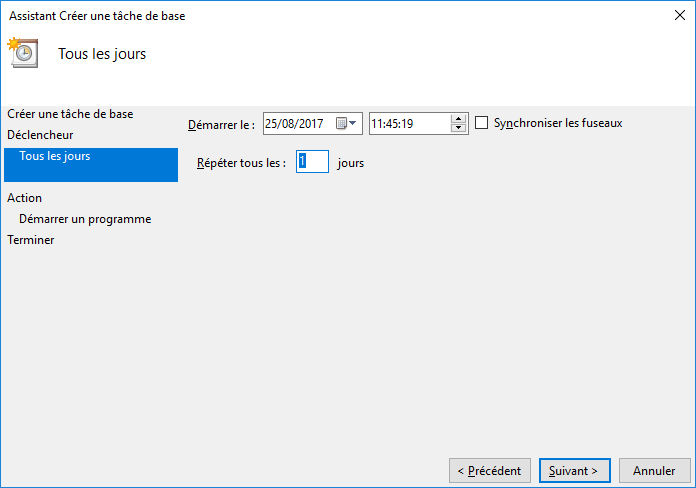Decrease start time with down spinner arrow

tap(458, 128)
